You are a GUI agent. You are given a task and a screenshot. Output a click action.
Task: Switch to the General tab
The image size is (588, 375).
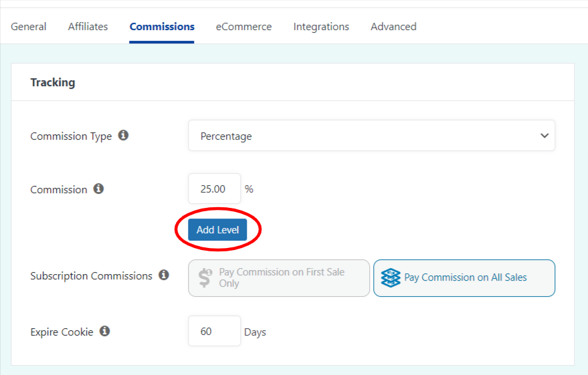tap(29, 27)
